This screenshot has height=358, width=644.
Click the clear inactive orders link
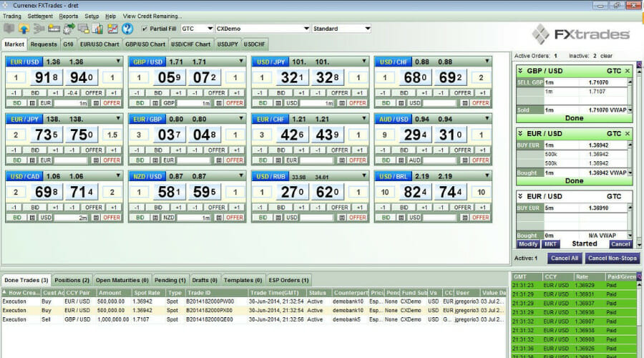pos(606,56)
